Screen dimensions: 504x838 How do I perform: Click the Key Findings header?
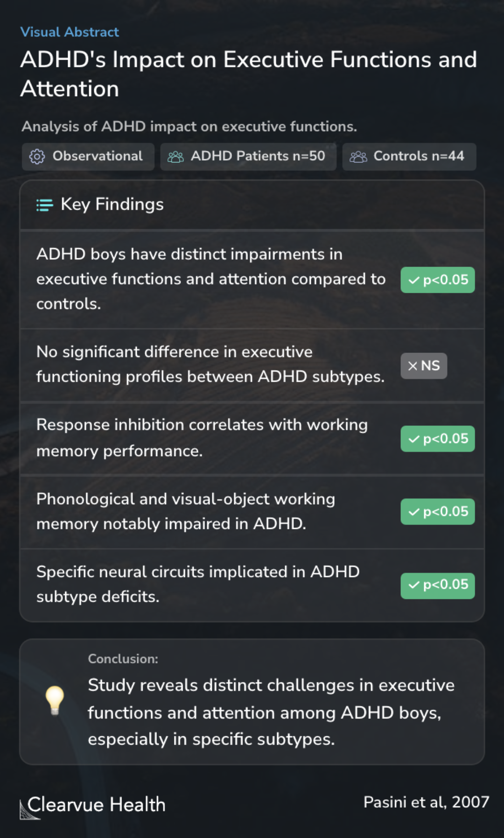(112, 204)
